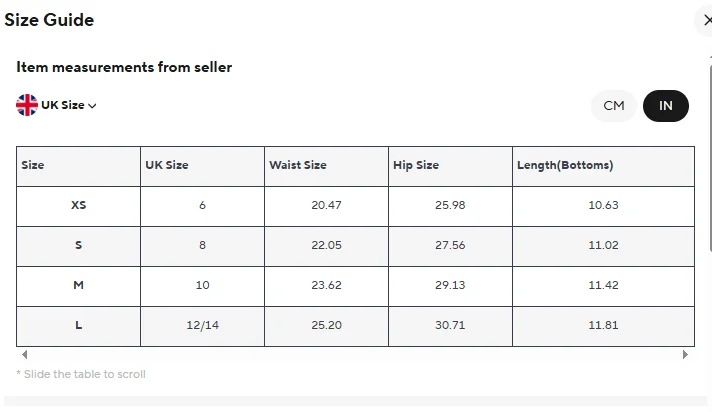712x412 pixels.
Task: Click the horizontal table scrollbar track
Action: (355, 355)
